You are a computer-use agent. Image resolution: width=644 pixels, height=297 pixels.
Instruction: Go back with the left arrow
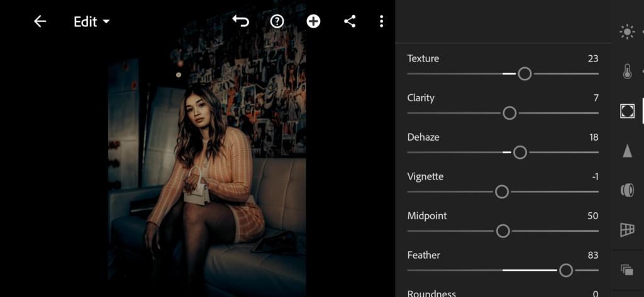(x=40, y=21)
